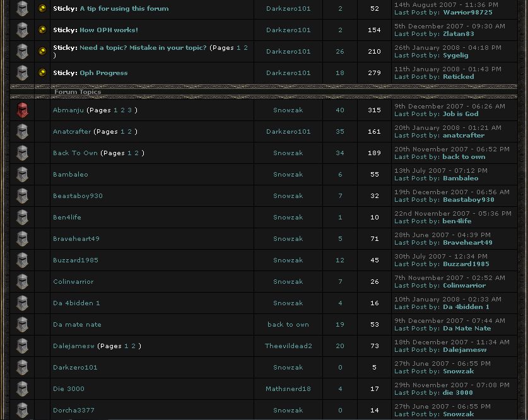The width and height of the screenshot is (528, 420).
Task: Open the How OPH works sticky topic
Action: point(109,30)
